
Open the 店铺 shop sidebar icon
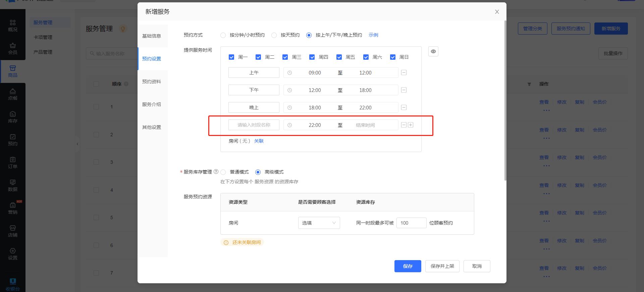[x=13, y=231]
